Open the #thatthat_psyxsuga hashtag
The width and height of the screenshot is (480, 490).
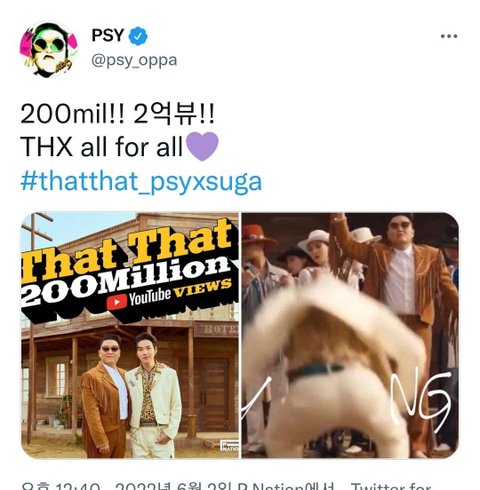[141, 182]
